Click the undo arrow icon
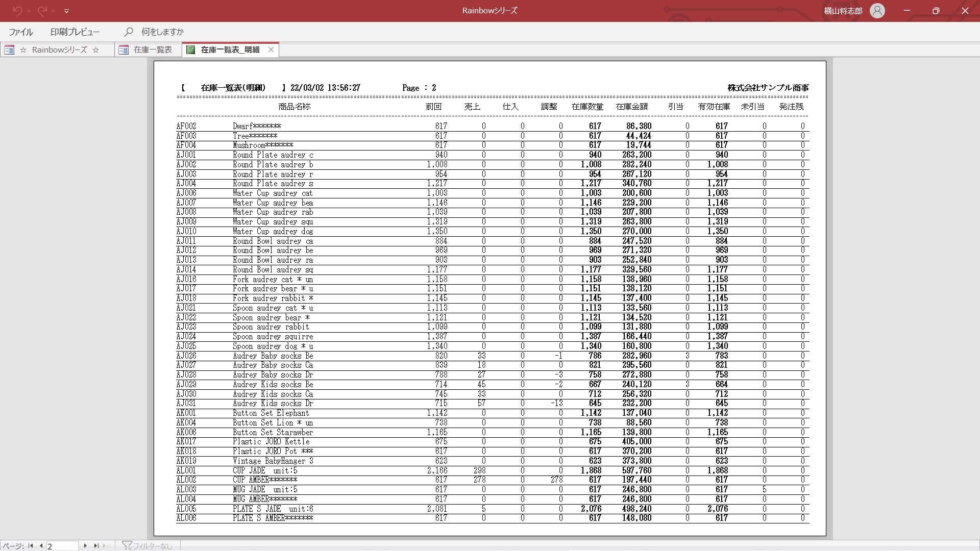The width and height of the screenshot is (980, 551). pyautogui.click(x=17, y=10)
